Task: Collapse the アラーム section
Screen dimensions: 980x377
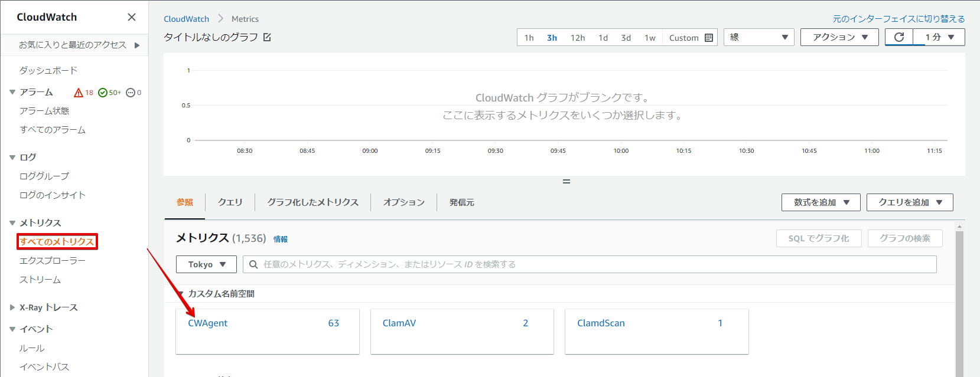Action: click(x=12, y=92)
